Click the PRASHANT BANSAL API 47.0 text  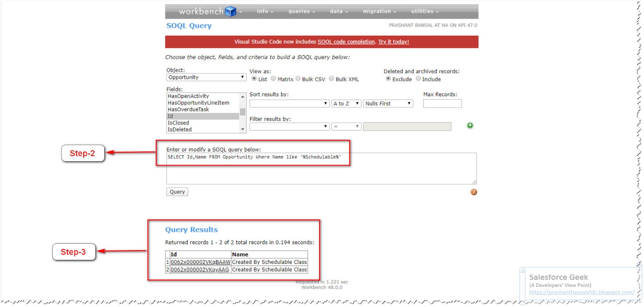(x=433, y=25)
